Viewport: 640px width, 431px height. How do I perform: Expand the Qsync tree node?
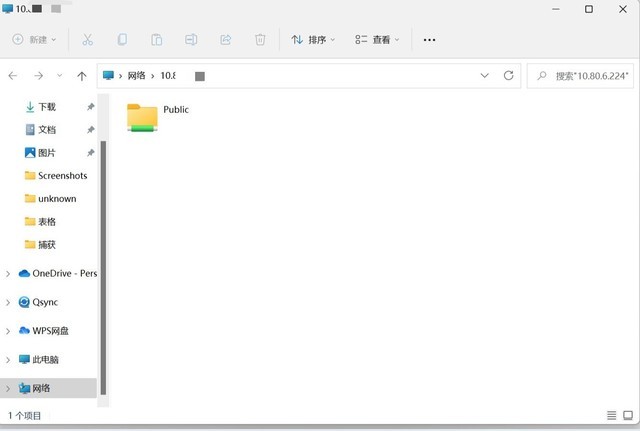(x=8, y=302)
